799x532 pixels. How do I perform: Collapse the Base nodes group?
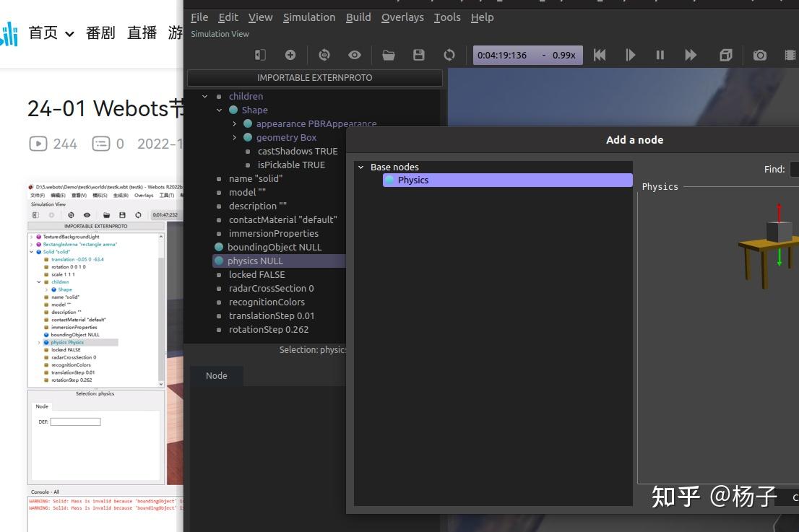(360, 167)
